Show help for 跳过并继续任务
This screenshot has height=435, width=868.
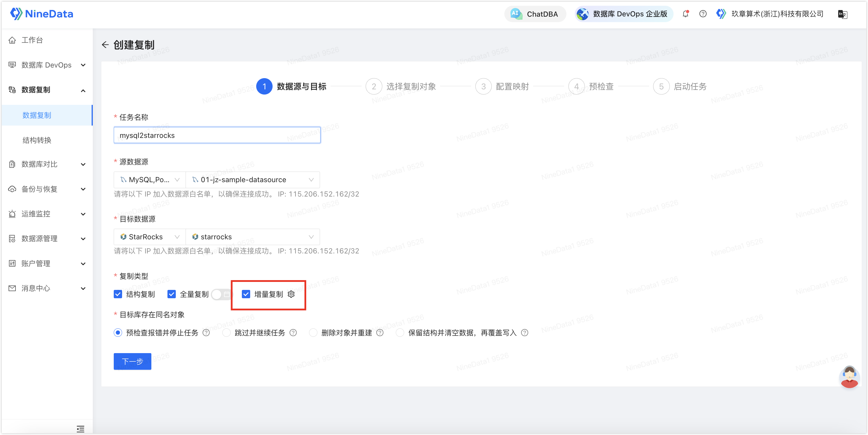(x=293, y=333)
